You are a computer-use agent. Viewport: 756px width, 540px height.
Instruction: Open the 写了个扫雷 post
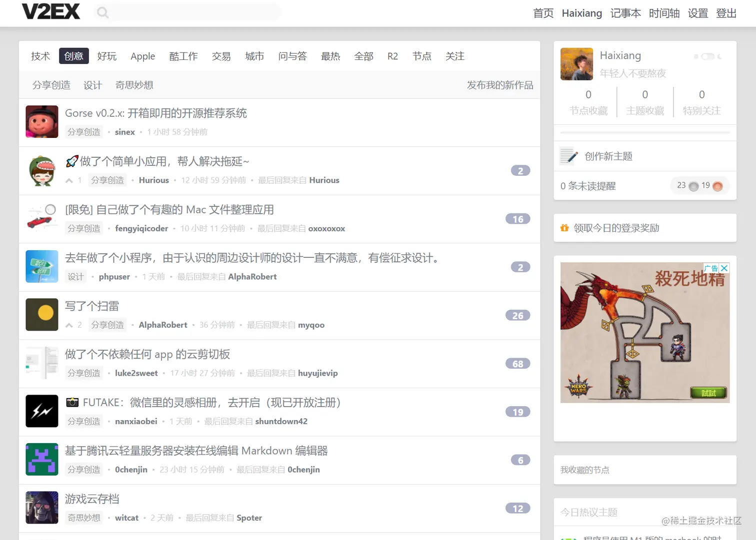coord(92,306)
